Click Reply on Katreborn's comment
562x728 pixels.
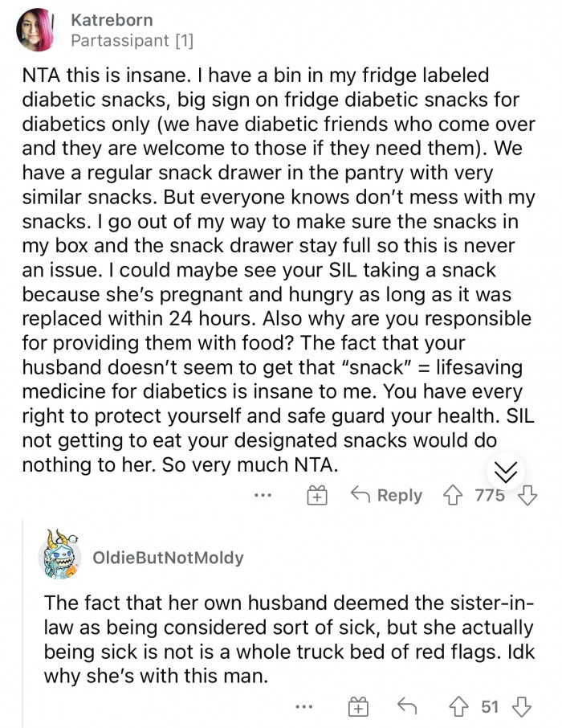[401, 496]
